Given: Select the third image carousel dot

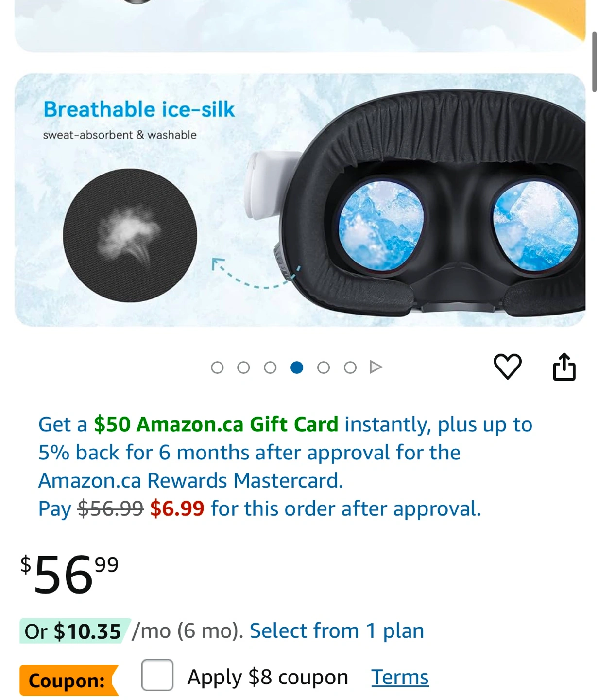Looking at the screenshot, I should [x=270, y=367].
